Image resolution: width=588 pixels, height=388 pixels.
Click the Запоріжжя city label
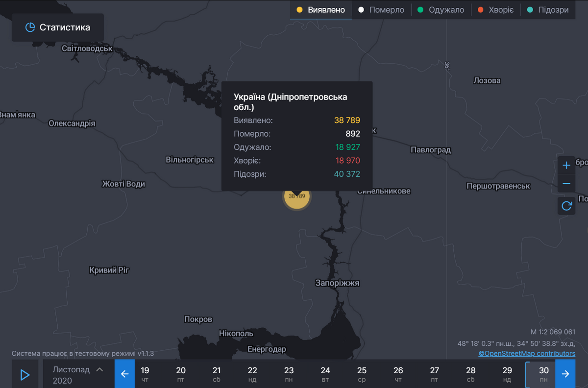[337, 283]
